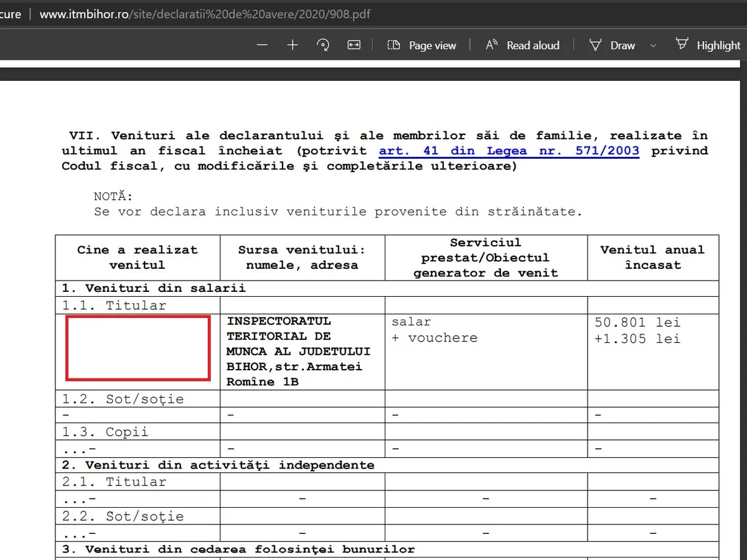The image size is (747, 560).
Task: Click the '2. Venituri din activități independente' row
Action: [218, 465]
